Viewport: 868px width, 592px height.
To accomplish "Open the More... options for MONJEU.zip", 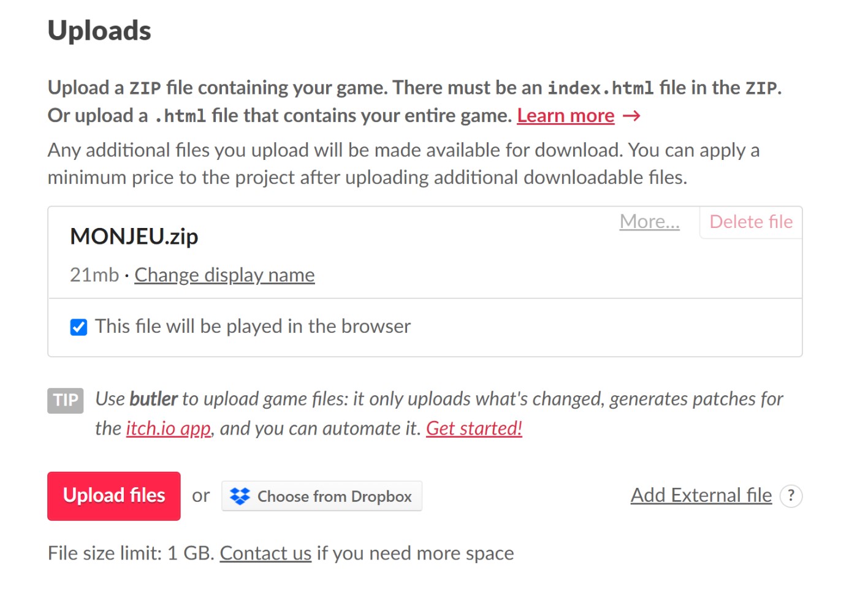I will (649, 221).
